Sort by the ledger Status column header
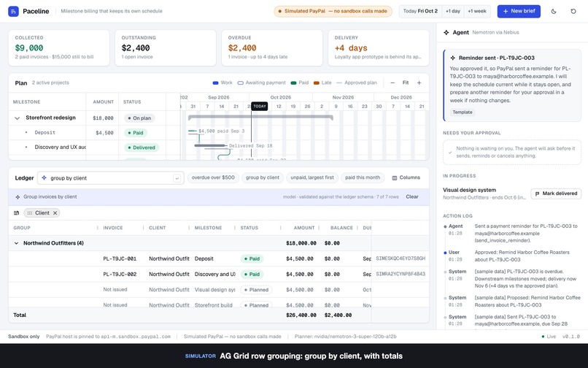The width and height of the screenshot is (588, 368). [249, 228]
